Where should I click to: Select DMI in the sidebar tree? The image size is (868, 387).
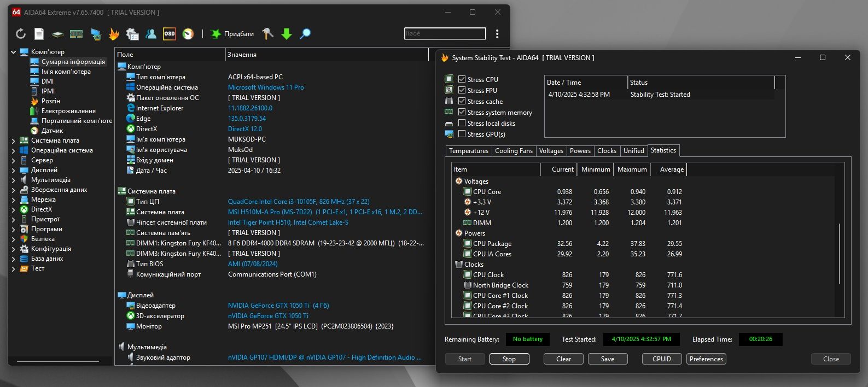click(x=48, y=81)
